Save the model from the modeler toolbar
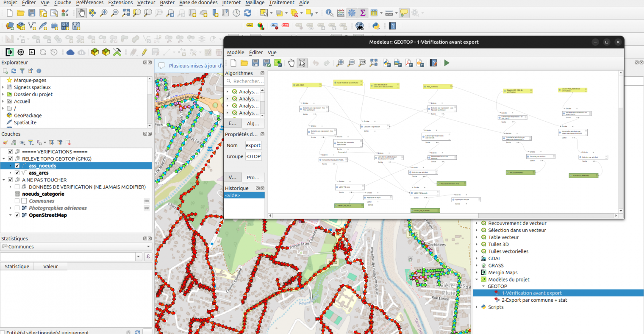The height and width of the screenshot is (334, 644). [255, 63]
